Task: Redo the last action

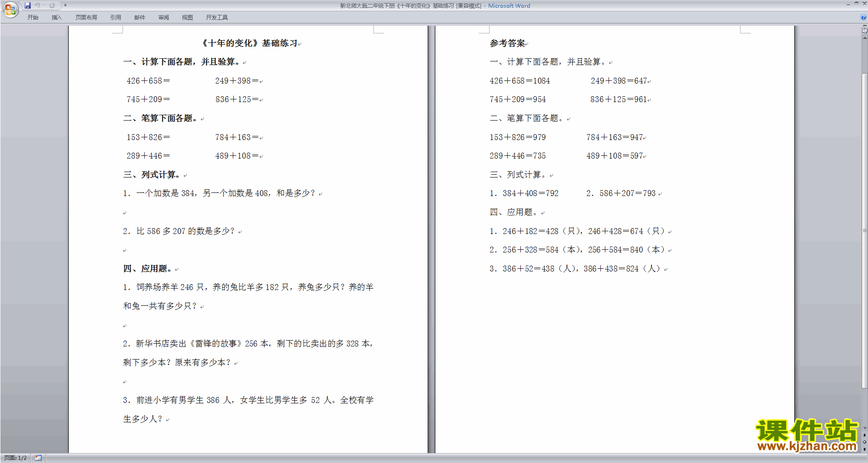Action: 52,5
